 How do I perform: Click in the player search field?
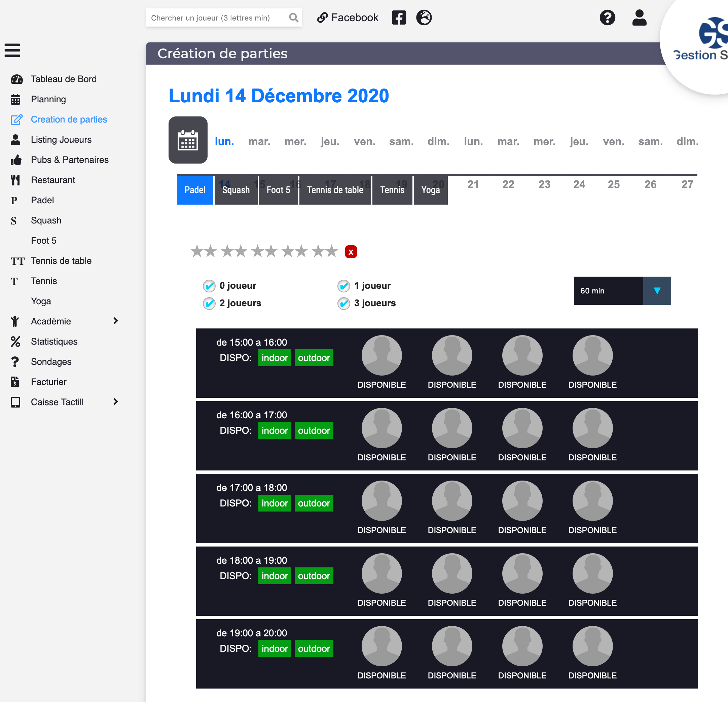(217, 18)
